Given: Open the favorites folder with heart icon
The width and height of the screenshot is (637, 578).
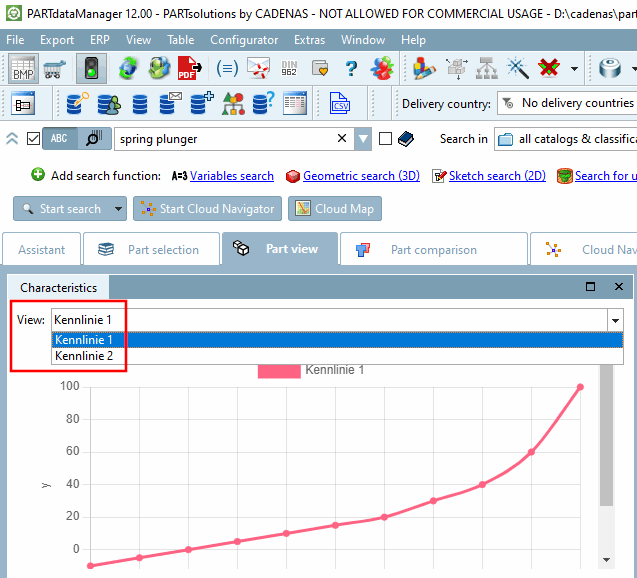Looking at the screenshot, I should click(x=320, y=68).
